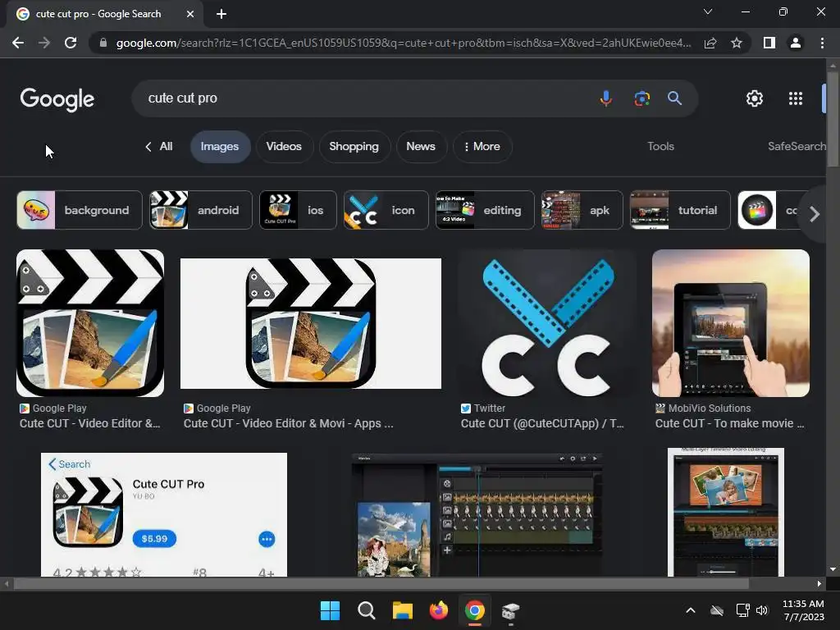Image resolution: width=840 pixels, height=630 pixels.
Task: Filter images by tutorial chip
Action: tap(680, 210)
